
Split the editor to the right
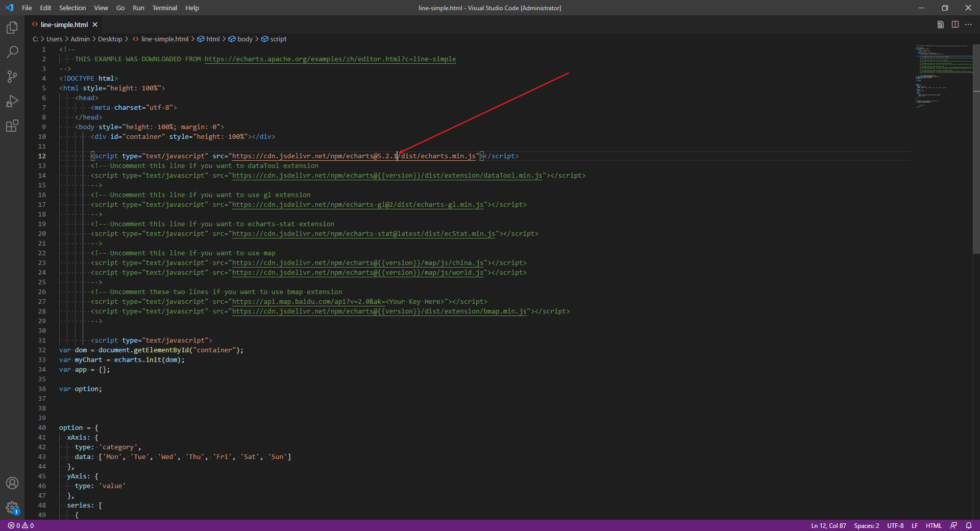[955, 25]
